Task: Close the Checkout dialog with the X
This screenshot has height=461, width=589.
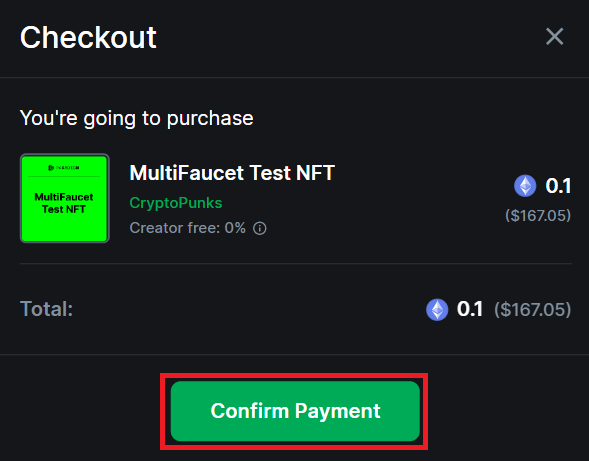Action: pyautogui.click(x=554, y=36)
